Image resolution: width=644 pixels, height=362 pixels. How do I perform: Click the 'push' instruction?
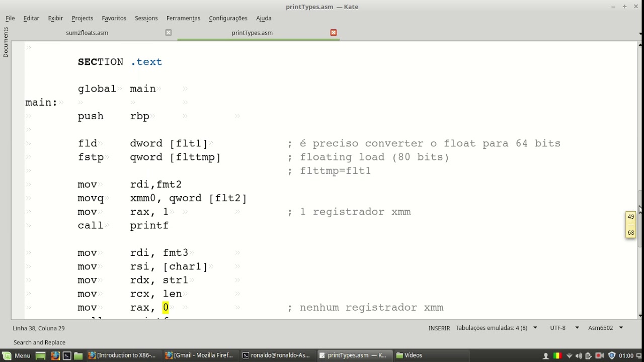coord(91,117)
